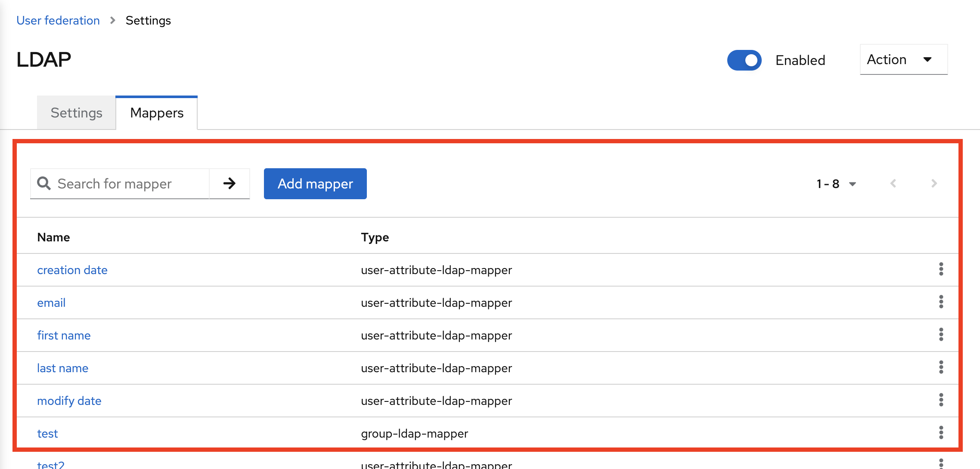The width and height of the screenshot is (980, 469).
Task: Click the Add mapper button
Action: click(x=315, y=184)
